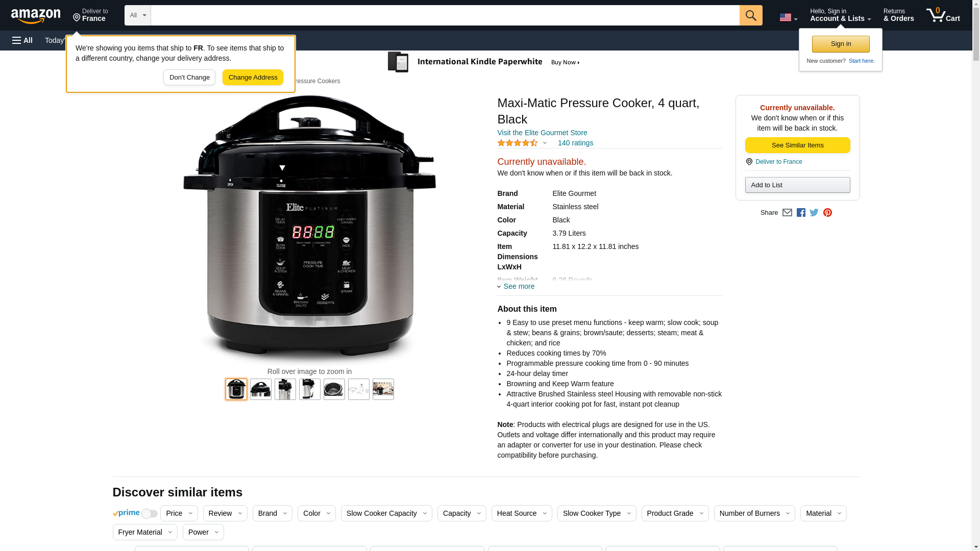Screen dimensions: 980x551
Task: Toggle the Prime filter switch
Action: (149, 514)
